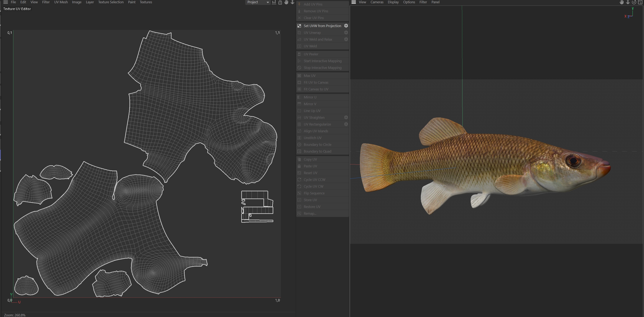This screenshot has width=644, height=317.
Task: Click the pan hand icon in UV editor
Action: pos(286,2)
